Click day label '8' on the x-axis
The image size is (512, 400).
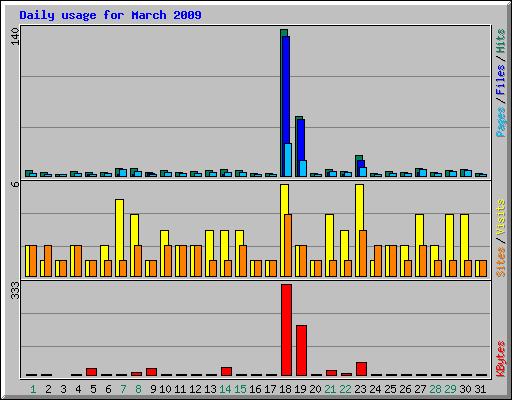[x=138, y=389]
